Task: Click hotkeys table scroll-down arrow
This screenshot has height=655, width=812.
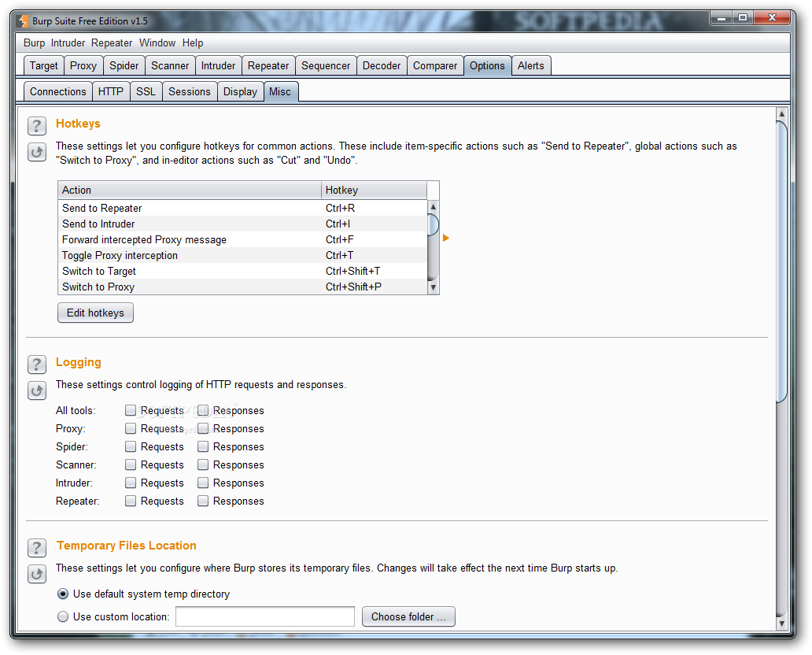Action: [x=434, y=287]
